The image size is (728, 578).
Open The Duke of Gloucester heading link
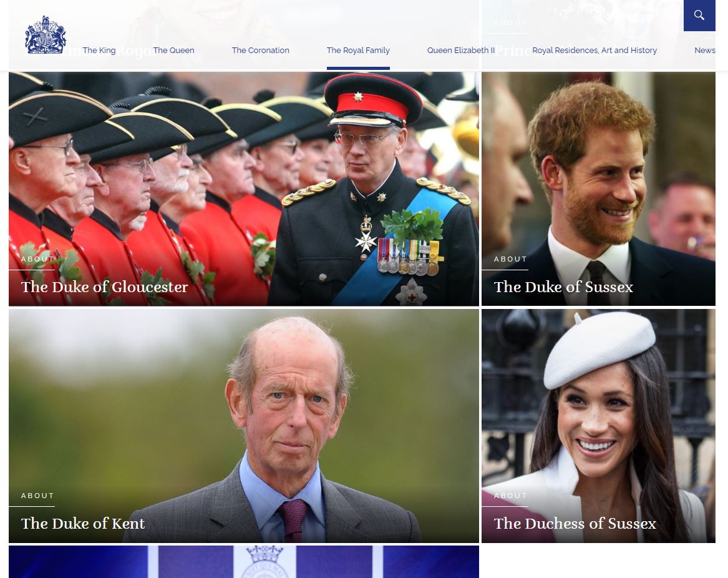click(x=104, y=287)
